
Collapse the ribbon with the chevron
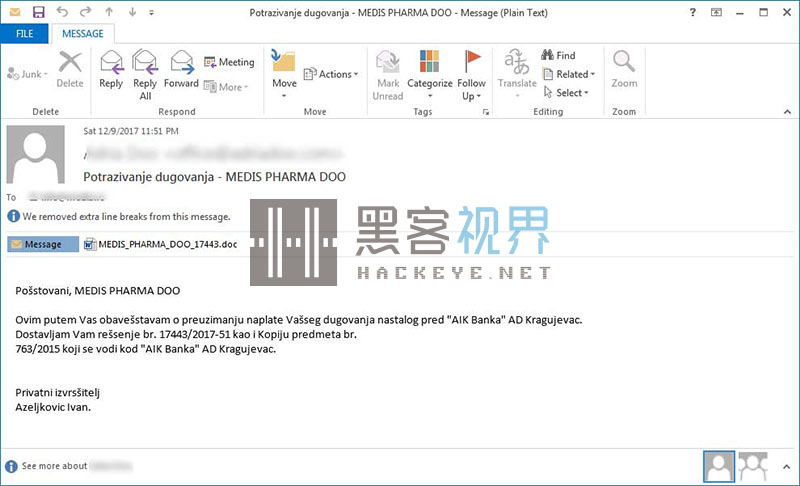[x=787, y=112]
